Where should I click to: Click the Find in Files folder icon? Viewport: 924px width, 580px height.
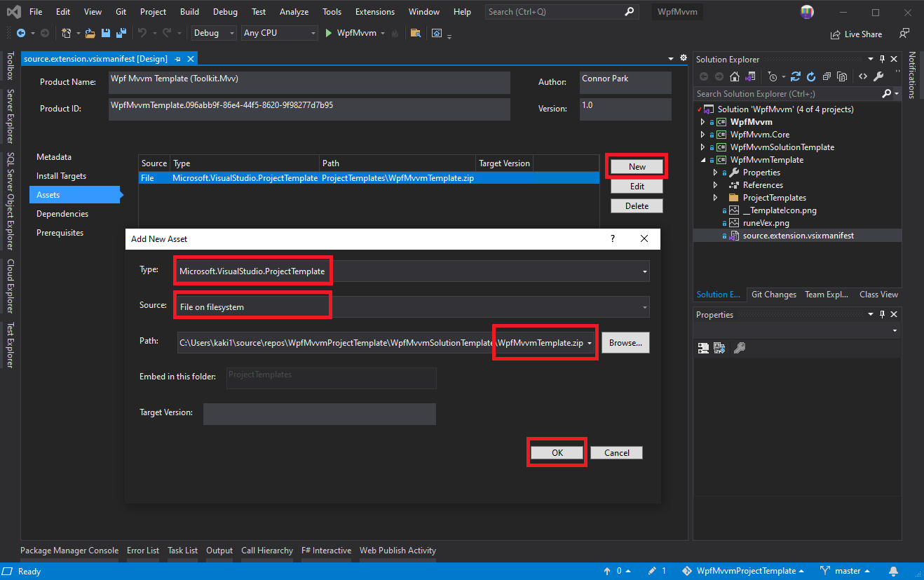[x=416, y=33]
